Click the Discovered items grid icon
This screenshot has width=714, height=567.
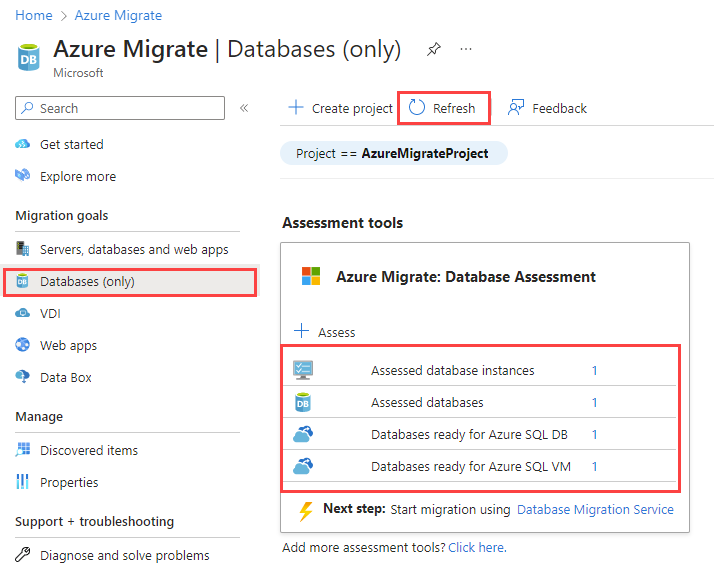click(22, 450)
